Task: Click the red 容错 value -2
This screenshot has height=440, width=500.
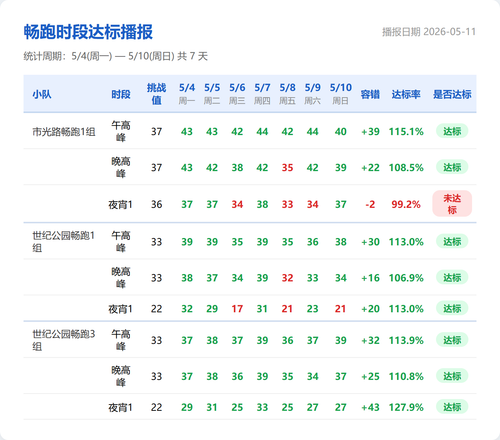Action: pos(370,204)
